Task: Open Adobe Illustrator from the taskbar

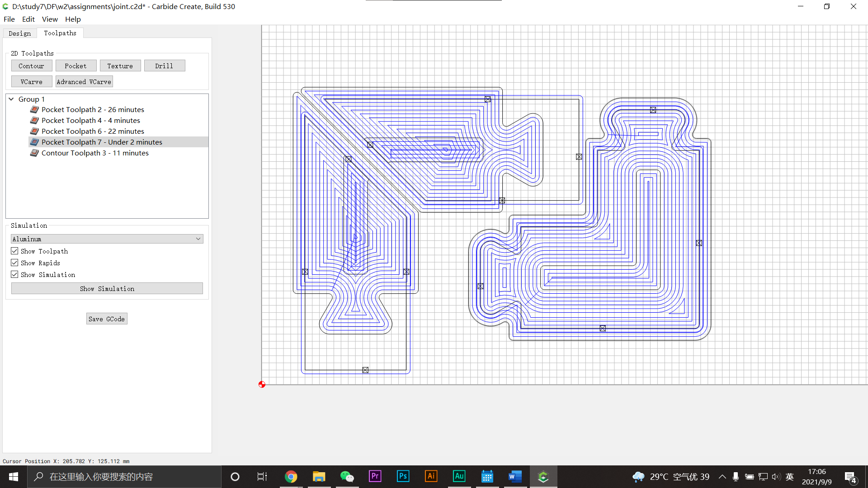Action: [431, 476]
